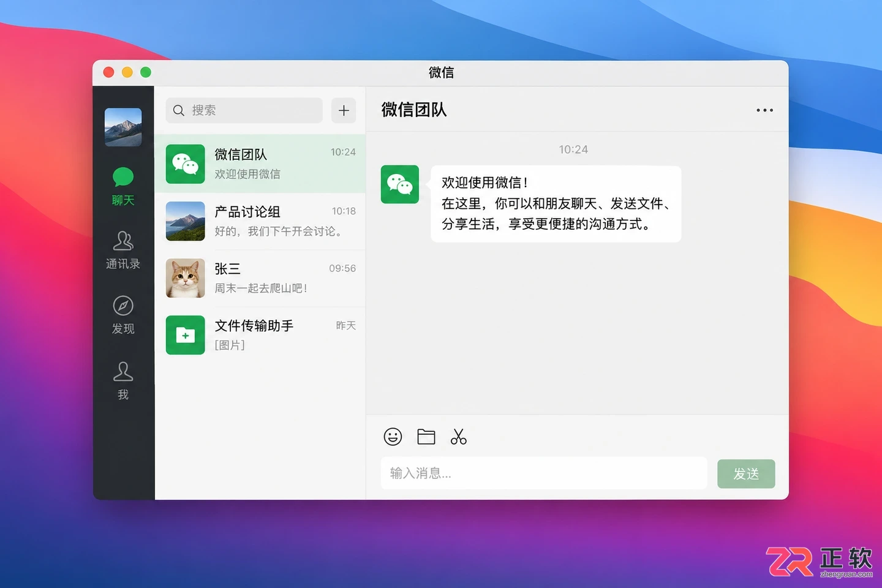
Task: Click the [图片] preview text
Action: (230, 345)
